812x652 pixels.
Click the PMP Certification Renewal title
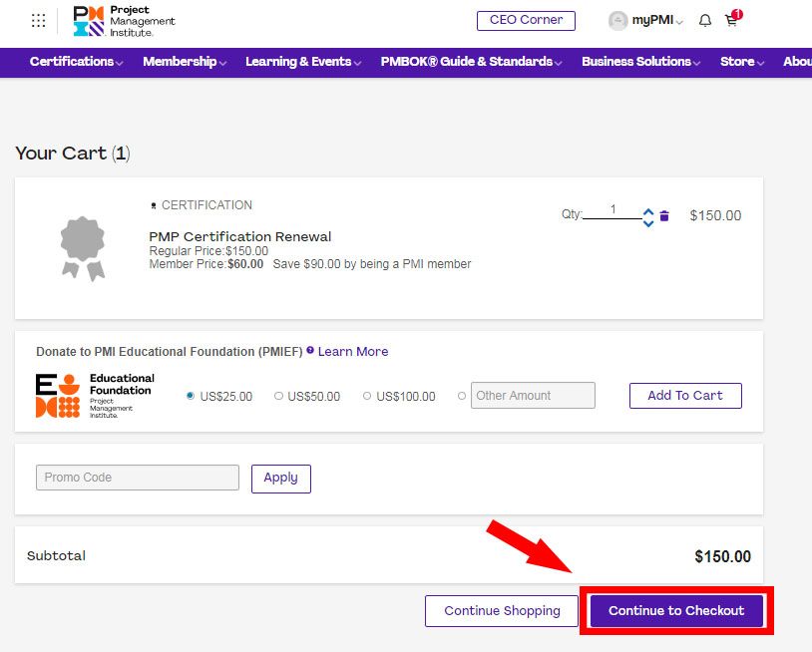pyautogui.click(x=239, y=236)
